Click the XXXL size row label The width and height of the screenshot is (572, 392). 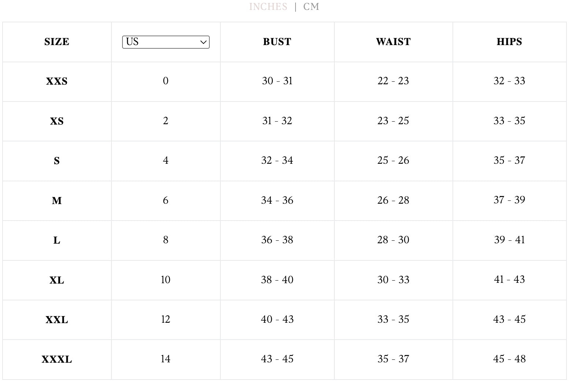click(57, 359)
